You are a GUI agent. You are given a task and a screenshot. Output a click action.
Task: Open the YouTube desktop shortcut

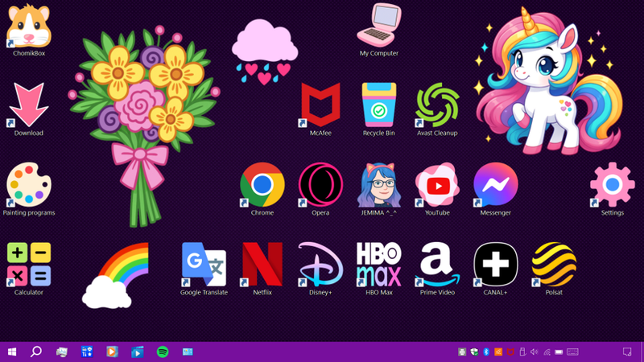437,184
